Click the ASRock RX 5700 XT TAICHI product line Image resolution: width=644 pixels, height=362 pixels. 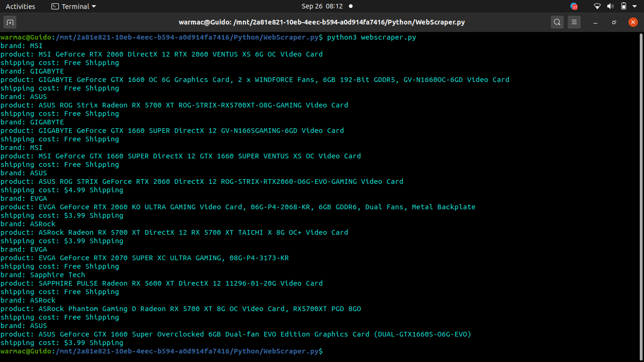point(174,232)
